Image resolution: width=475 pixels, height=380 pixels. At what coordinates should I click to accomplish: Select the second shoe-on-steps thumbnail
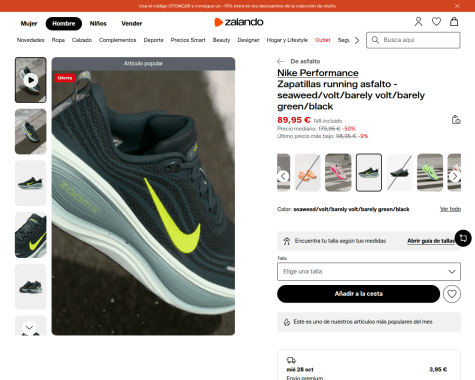pos(31,132)
